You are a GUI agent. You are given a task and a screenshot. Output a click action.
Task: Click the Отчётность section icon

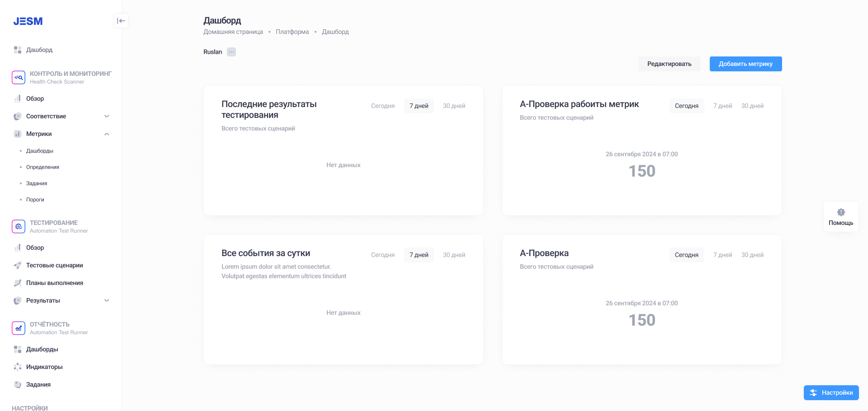[19, 328]
